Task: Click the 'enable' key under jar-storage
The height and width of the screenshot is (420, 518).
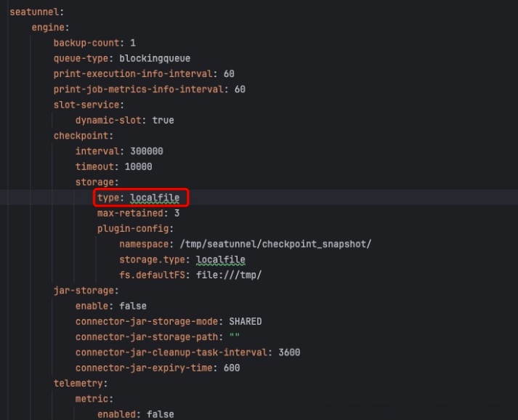Action: [92, 306]
